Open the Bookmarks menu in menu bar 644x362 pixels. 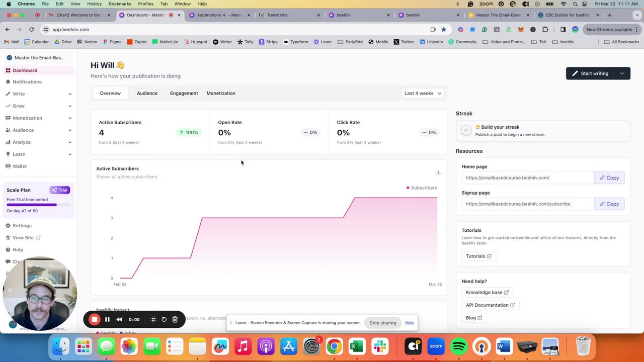click(x=120, y=4)
